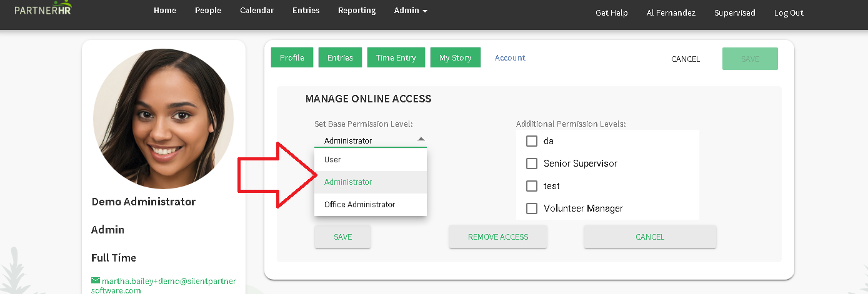The image size is (868, 294).
Task: Open the Admin menu in navbar
Action: (x=411, y=11)
